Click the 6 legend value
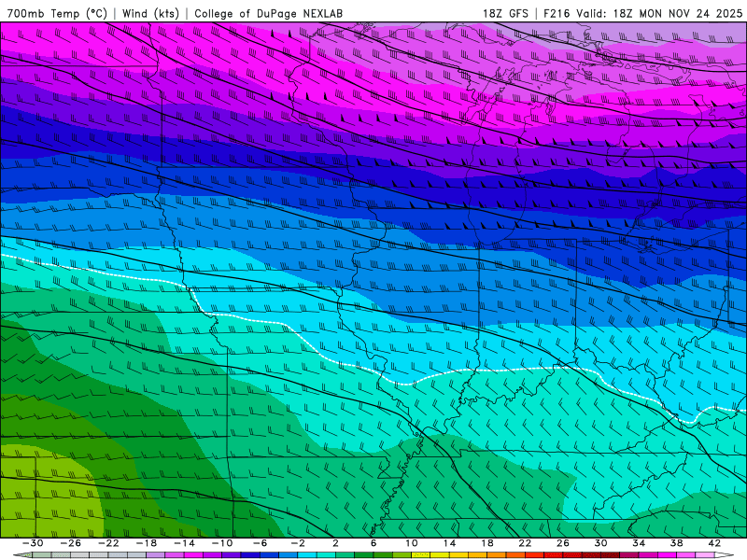 [373, 543]
